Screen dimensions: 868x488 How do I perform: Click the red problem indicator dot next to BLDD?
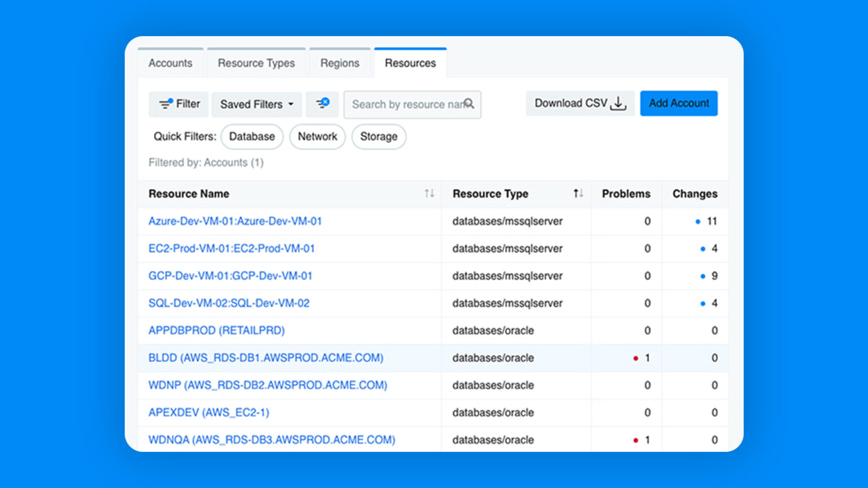(x=635, y=358)
